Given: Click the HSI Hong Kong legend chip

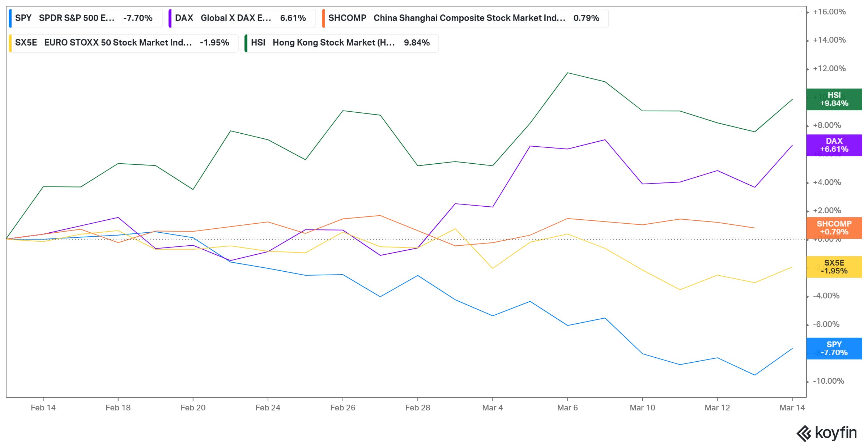Looking at the screenshot, I should [341, 43].
